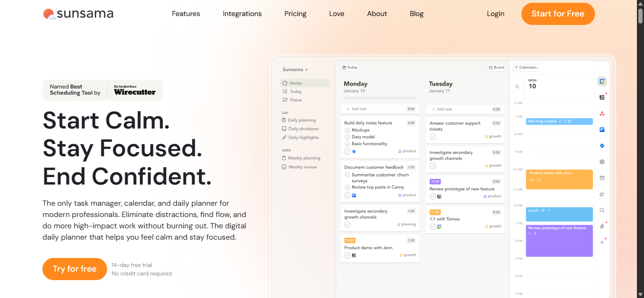Screen dimensions: 644x298
Task: Click the plus add integration icon
Action: [x=602, y=242]
